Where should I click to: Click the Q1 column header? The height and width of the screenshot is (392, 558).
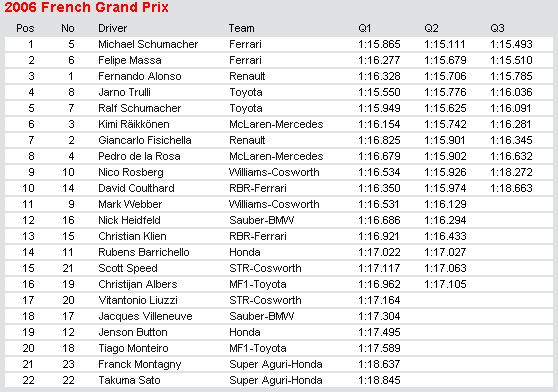(365, 28)
